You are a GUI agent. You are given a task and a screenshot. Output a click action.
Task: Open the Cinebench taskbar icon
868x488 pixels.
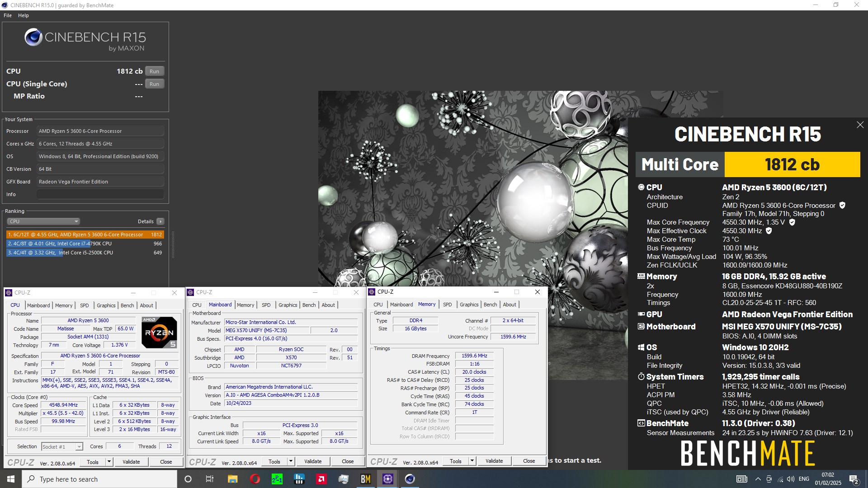tap(410, 479)
